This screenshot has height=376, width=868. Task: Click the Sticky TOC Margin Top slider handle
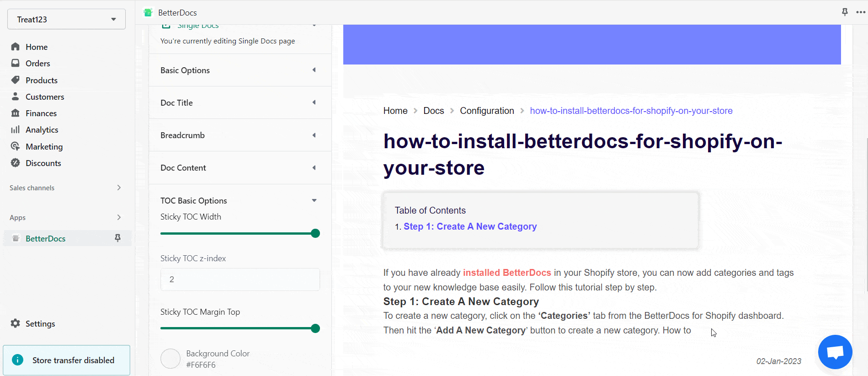click(315, 328)
